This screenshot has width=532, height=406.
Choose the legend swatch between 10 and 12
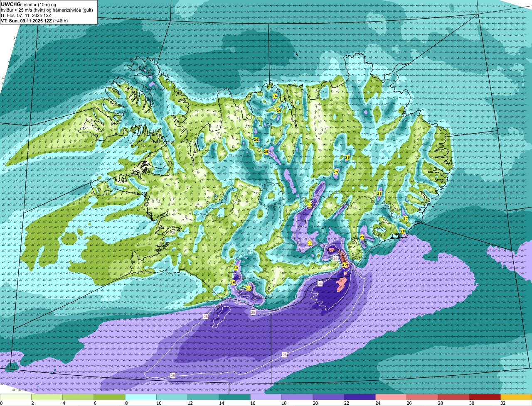pyautogui.click(x=172, y=397)
